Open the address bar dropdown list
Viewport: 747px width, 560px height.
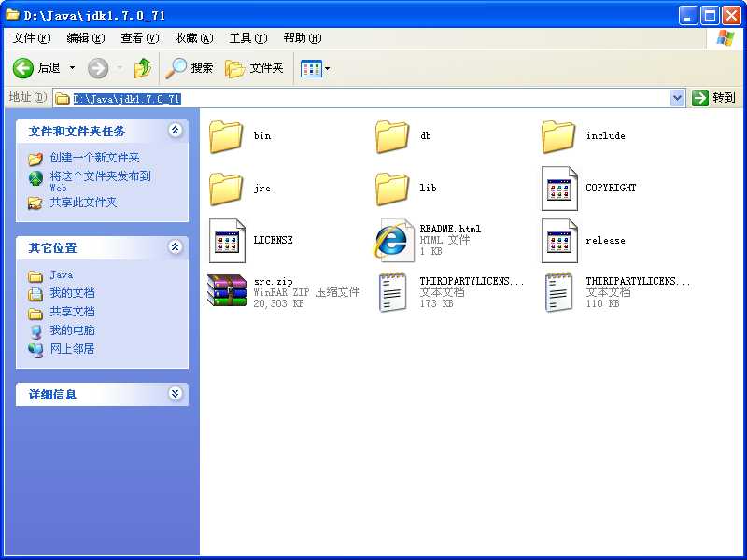pos(677,98)
